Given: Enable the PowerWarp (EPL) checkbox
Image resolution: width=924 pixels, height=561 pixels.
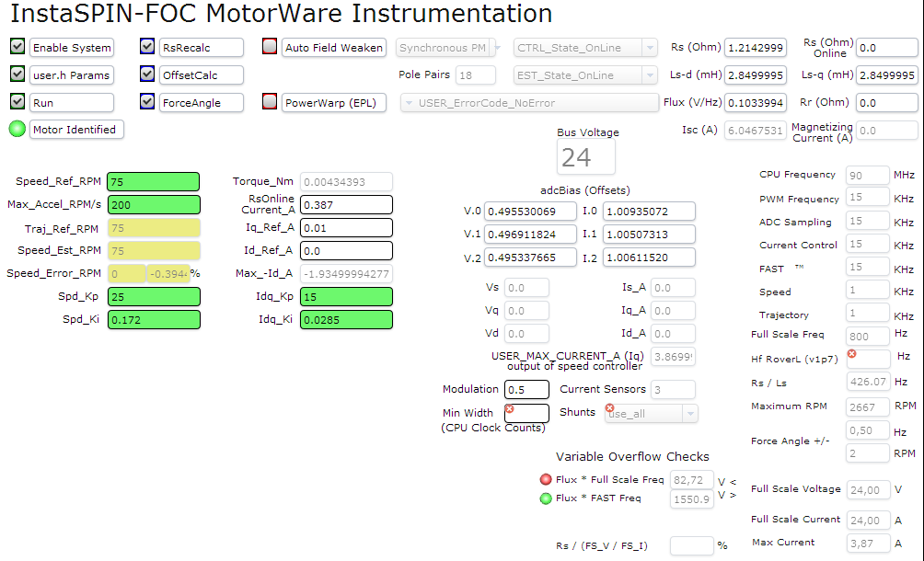Looking at the screenshot, I should [x=270, y=101].
